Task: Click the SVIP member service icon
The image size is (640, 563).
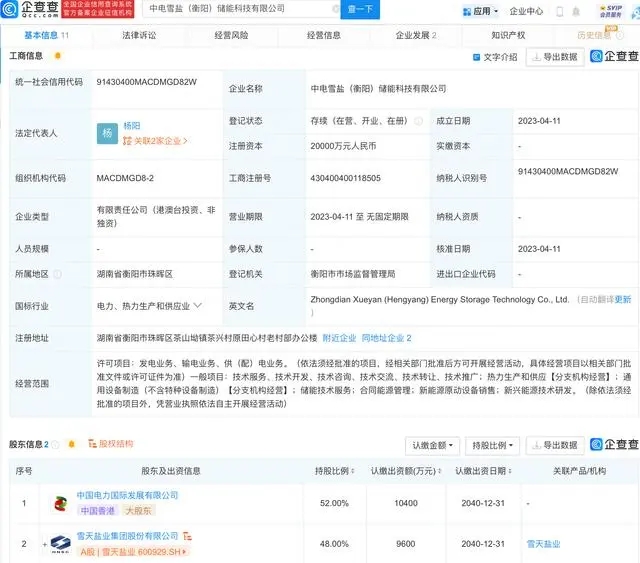Action: pos(608,11)
